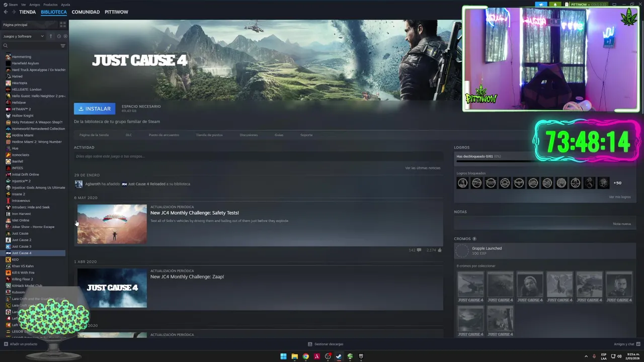Select Hollow Knight in library list

(23, 116)
